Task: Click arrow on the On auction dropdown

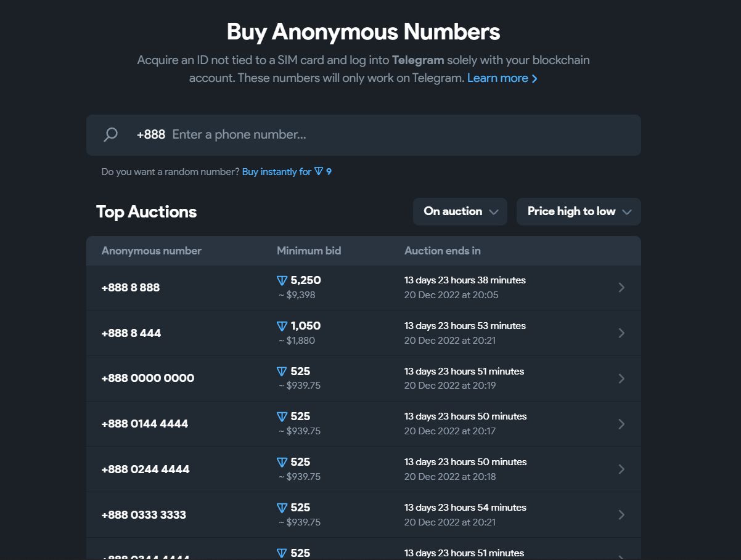Action: [x=493, y=212]
